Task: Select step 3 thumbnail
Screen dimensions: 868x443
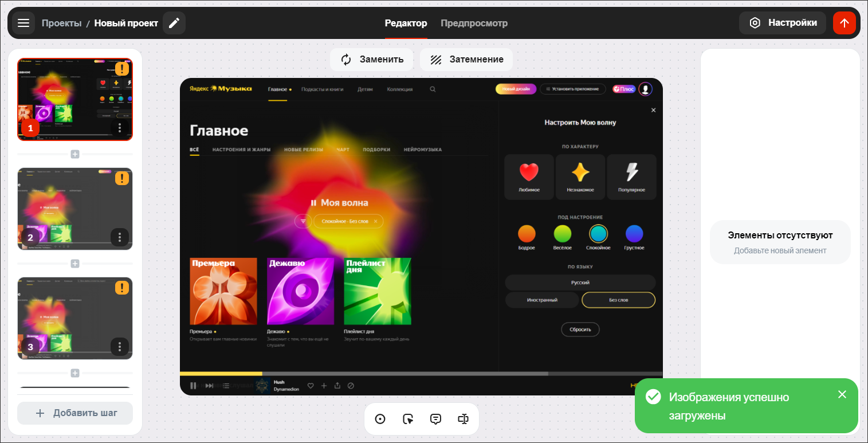Action: (75, 318)
